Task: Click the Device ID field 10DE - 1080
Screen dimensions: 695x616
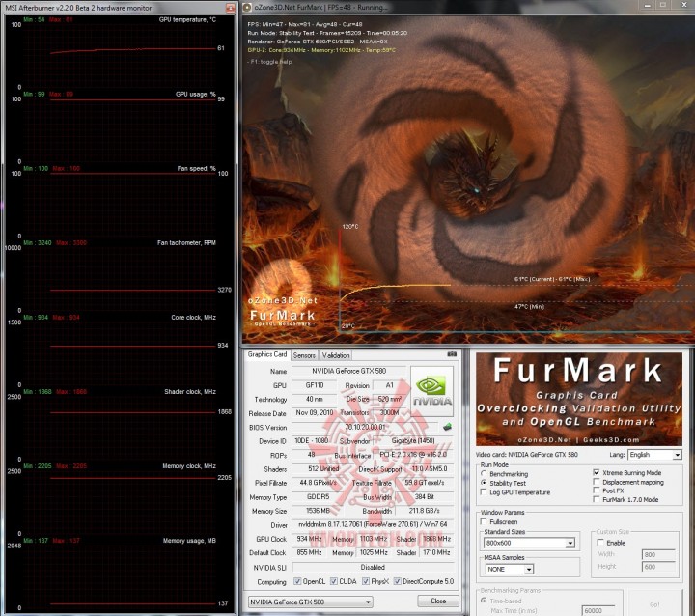Action: tap(312, 441)
